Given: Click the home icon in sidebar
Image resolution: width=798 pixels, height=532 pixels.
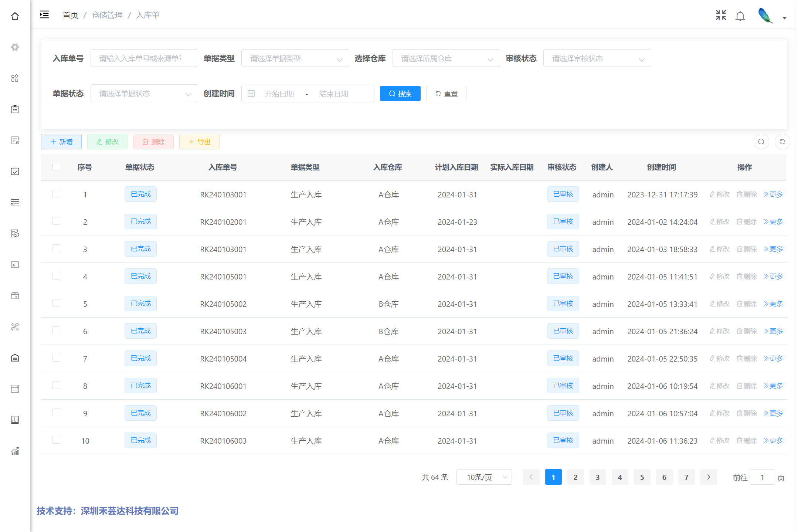Looking at the screenshot, I should pyautogui.click(x=15, y=16).
